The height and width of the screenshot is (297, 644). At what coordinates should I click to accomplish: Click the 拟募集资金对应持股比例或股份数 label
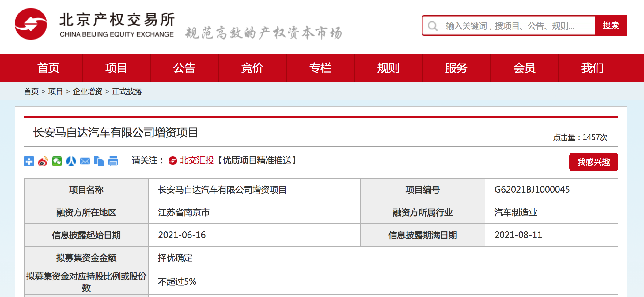tap(86, 282)
